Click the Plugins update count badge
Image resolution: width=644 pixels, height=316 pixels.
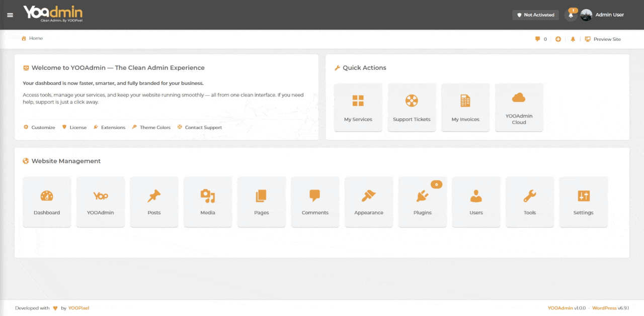point(436,184)
